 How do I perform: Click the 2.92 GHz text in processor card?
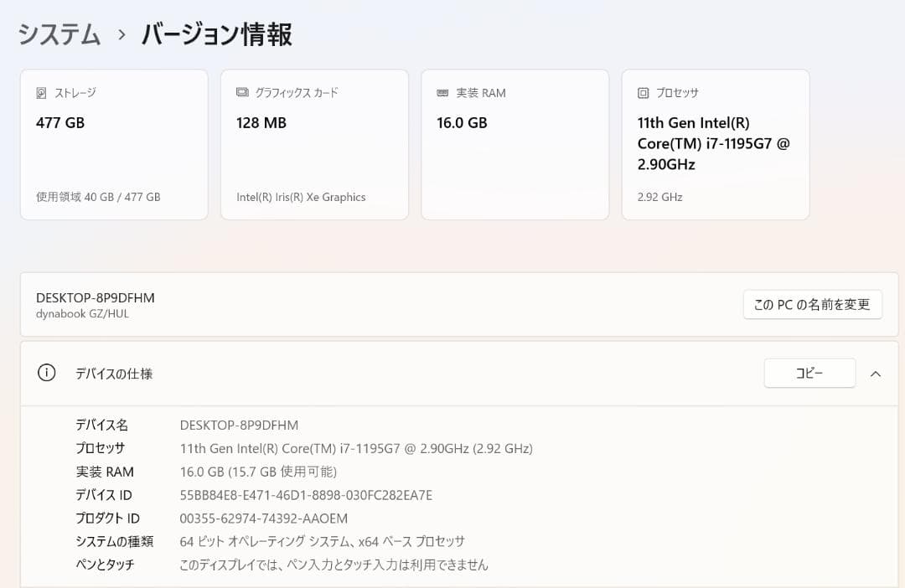tap(659, 197)
